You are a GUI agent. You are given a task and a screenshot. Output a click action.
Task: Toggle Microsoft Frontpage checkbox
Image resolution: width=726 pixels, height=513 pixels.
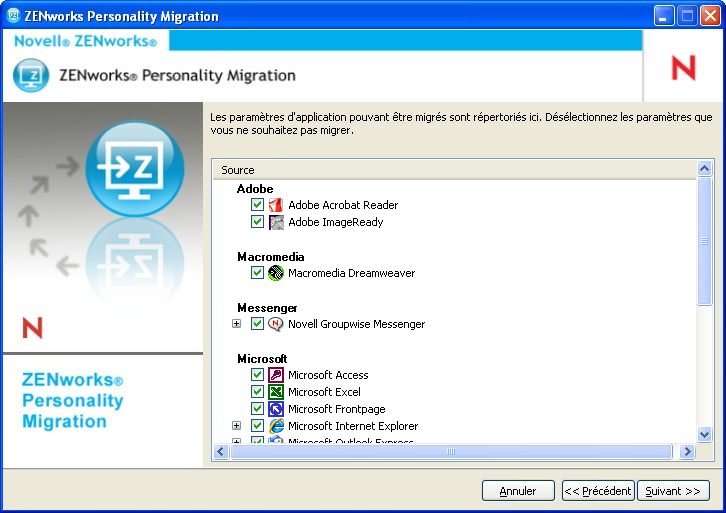(x=257, y=408)
